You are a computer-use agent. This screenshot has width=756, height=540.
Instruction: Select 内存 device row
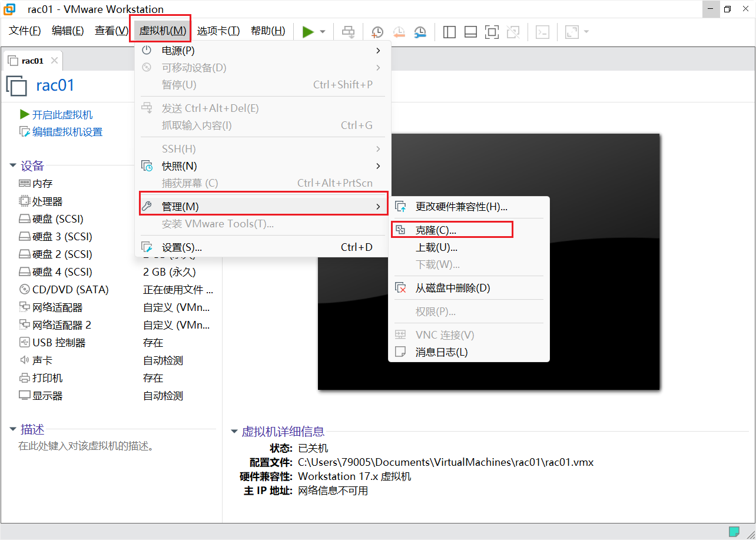[x=116, y=184]
